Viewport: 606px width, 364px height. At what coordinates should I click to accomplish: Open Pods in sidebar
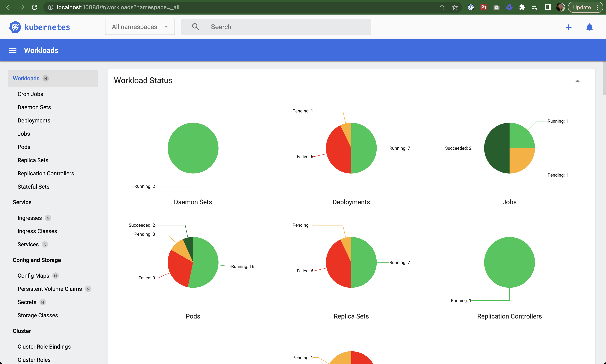coord(24,147)
